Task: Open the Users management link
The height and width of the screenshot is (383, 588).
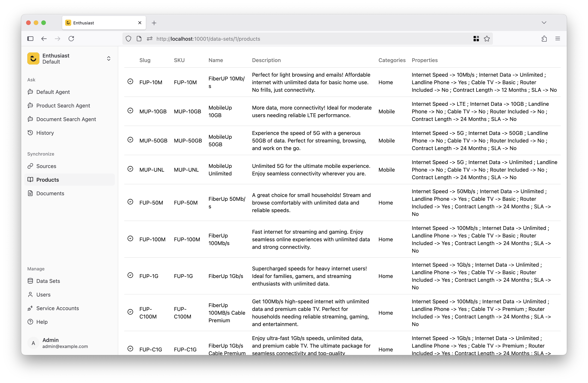Action: (43, 295)
